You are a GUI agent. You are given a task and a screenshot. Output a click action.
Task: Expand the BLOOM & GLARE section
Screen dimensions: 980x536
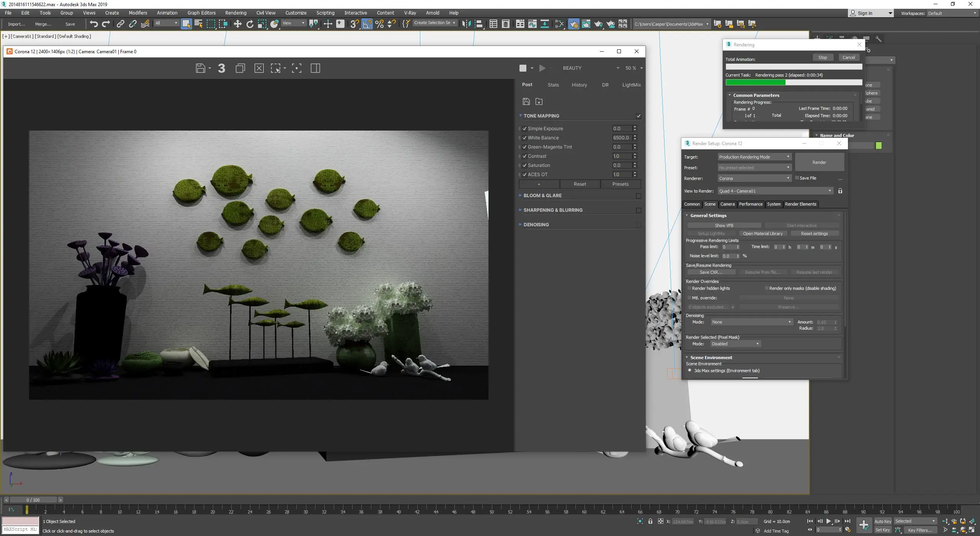(542, 196)
